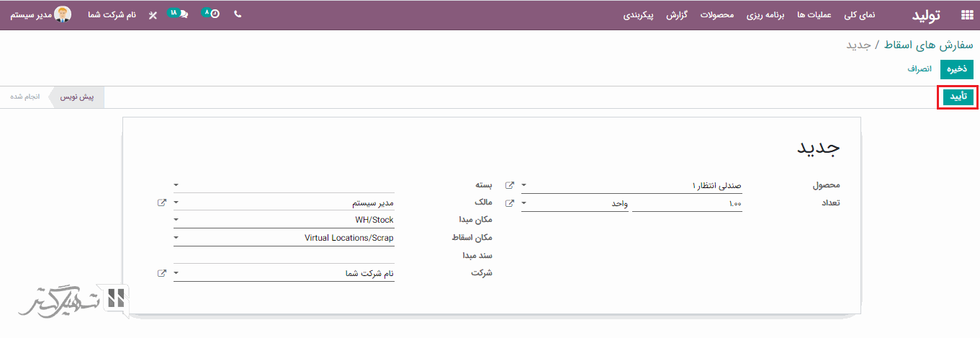Screen dimensions: 980x338
Task: Expand the empty بسته package dropdown
Action: 176,185
